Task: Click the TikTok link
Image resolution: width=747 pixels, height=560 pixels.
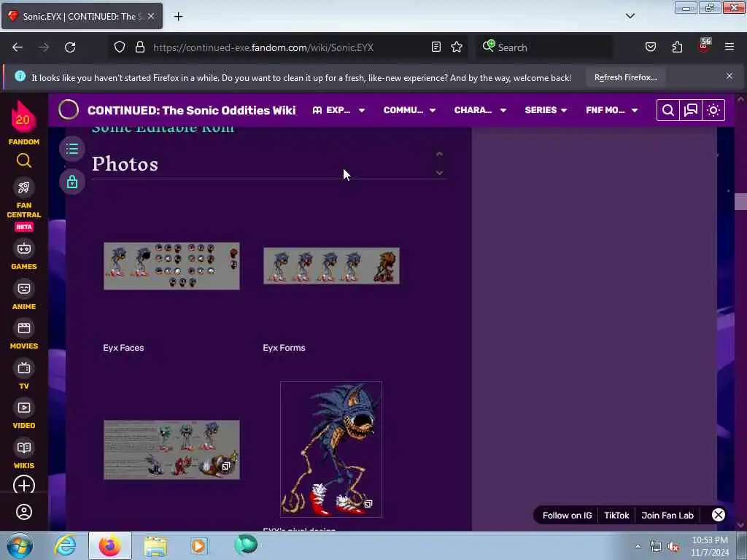Action: click(616, 516)
